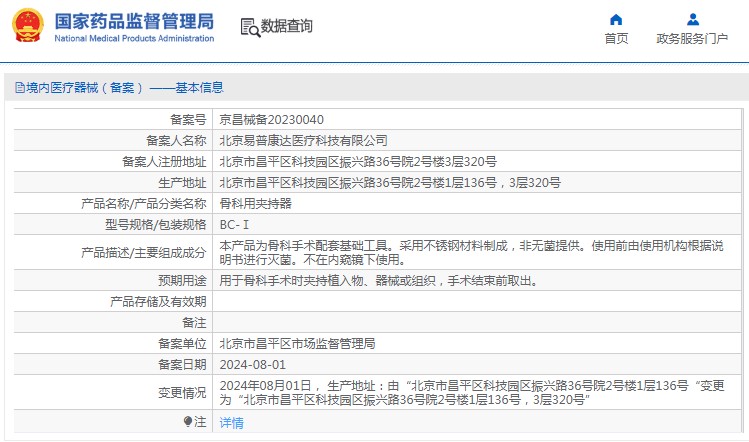Click the home icon above 首页
Image resolution: width=749 pixels, height=442 pixels.
click(x=616, y=19)
